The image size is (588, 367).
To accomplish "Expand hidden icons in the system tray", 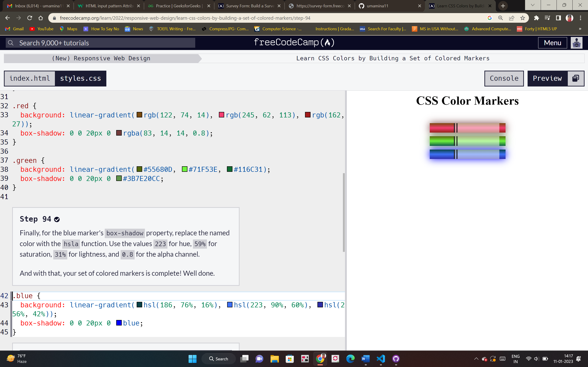I will tap(476, 359).
